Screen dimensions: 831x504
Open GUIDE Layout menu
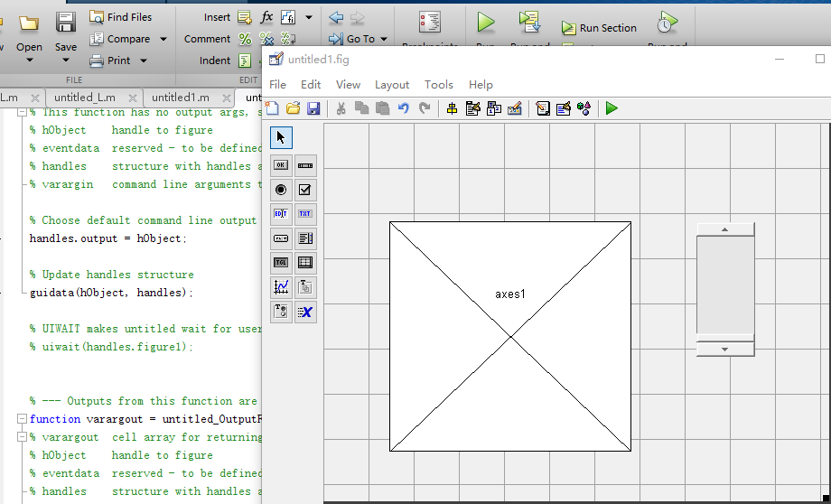coord(392,85)
